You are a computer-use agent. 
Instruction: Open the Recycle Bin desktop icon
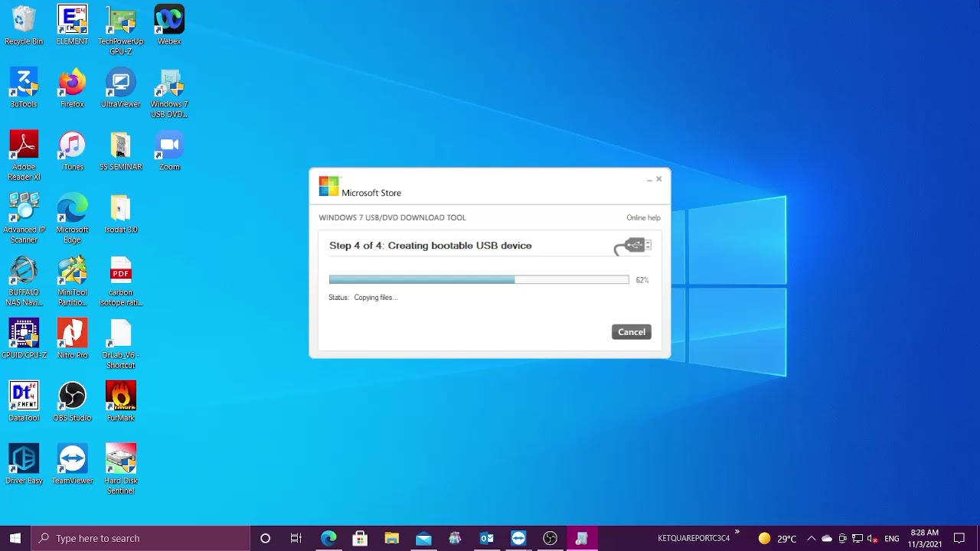pyautogui.click(x=24, y=25)
